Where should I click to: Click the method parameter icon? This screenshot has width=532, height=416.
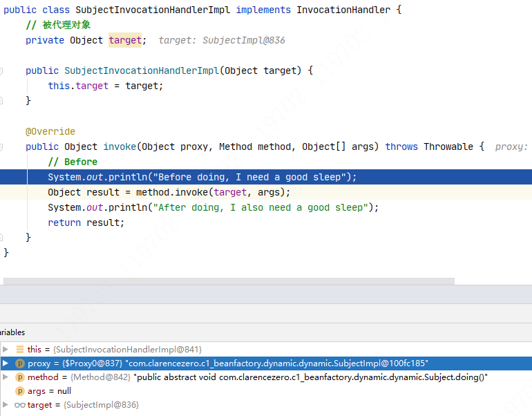[20, 377]
